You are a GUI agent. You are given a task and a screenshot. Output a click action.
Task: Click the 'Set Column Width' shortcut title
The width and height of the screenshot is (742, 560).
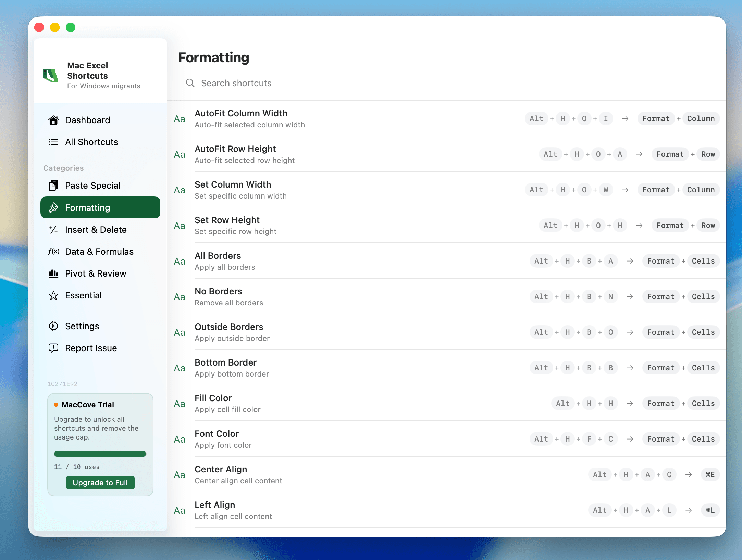pos(233,184)
